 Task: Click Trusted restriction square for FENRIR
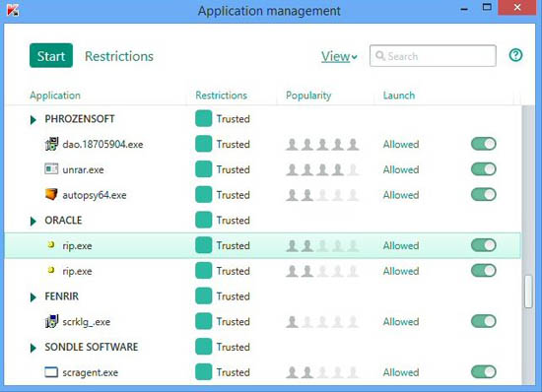pos(203,296)
